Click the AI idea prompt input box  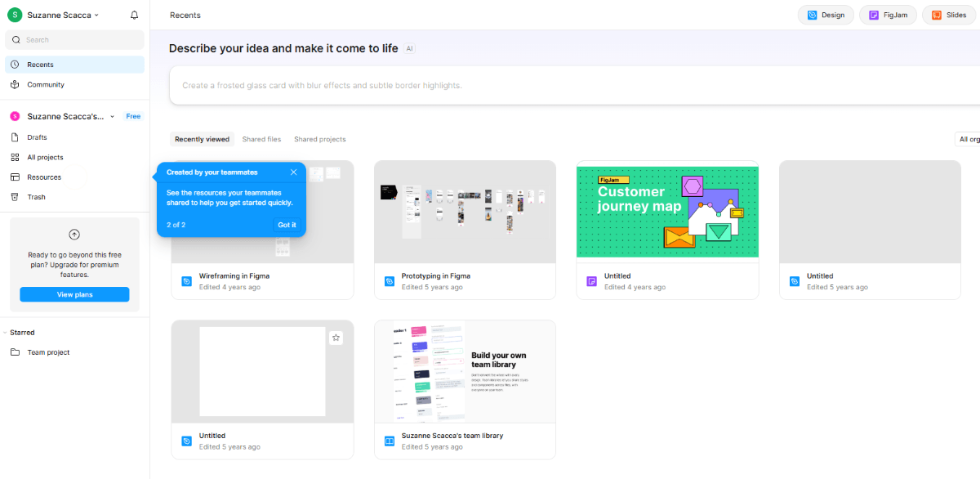[x=574, y=85]
